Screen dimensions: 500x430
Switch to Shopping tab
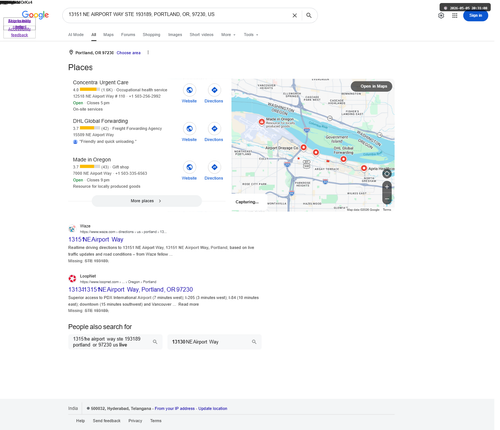(x=151, y=35)
